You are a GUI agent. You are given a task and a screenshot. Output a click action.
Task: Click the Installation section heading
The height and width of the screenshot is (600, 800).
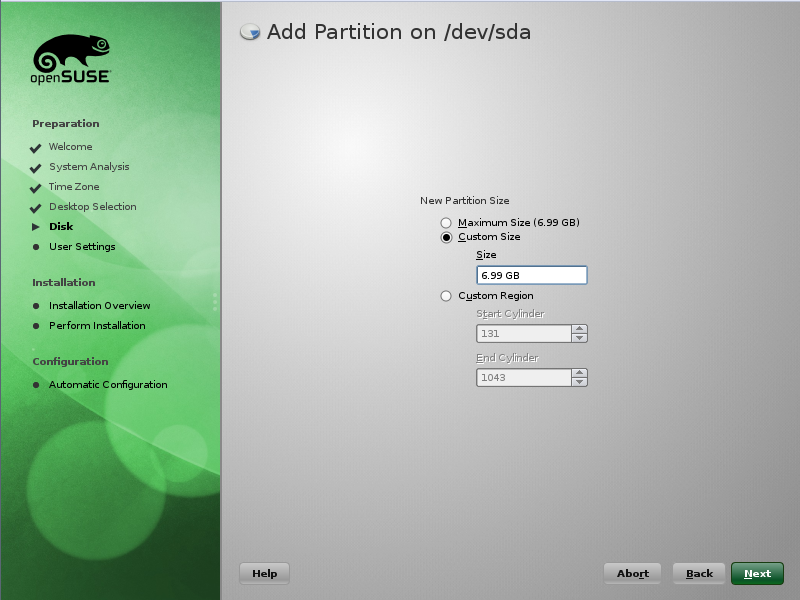coord(64,283)
